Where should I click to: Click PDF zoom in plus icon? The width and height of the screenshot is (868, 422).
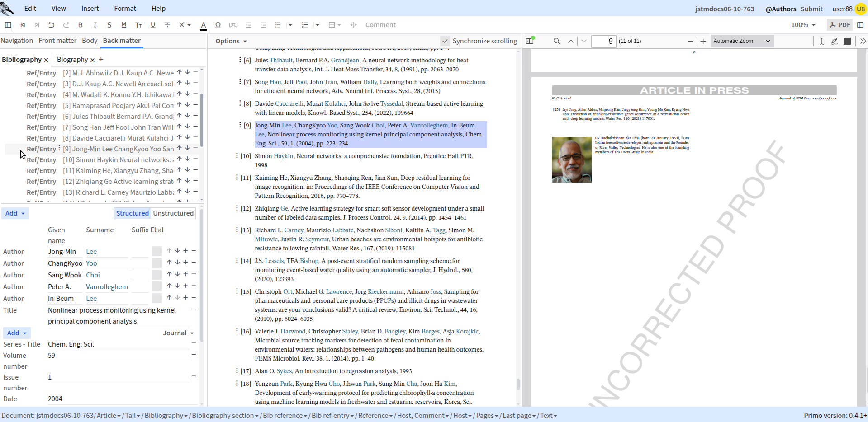pos(703,41)
